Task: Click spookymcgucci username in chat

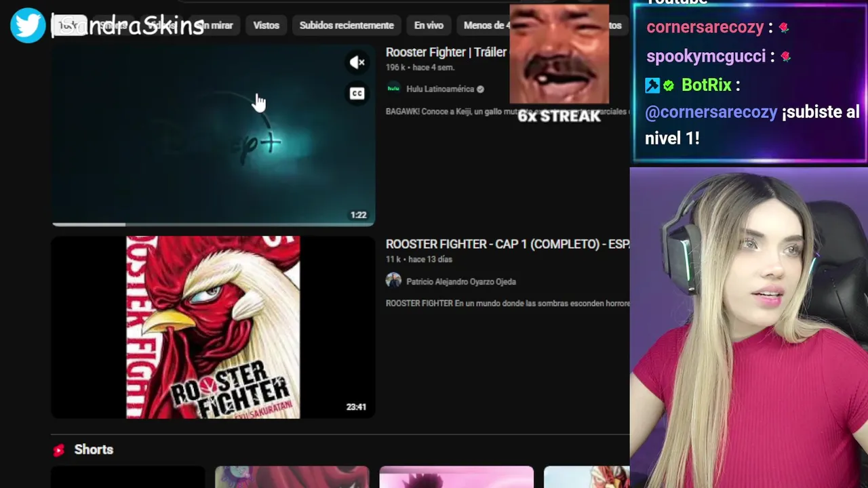Action: coord(706,56)
